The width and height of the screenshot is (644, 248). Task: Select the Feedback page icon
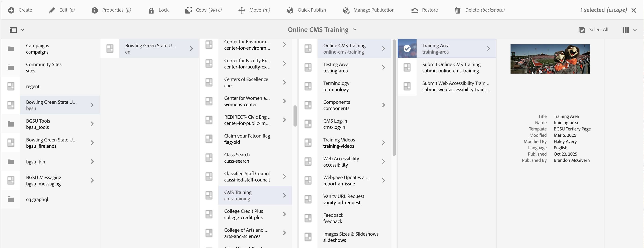308,218
